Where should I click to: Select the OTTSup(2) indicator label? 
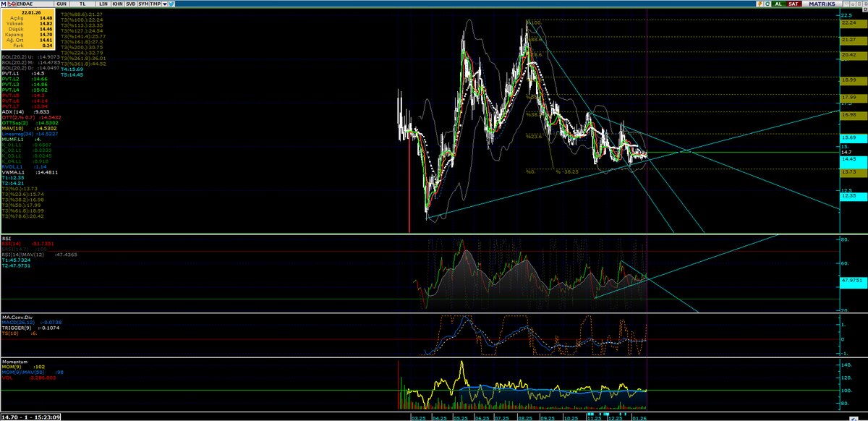tap(14, 123)
